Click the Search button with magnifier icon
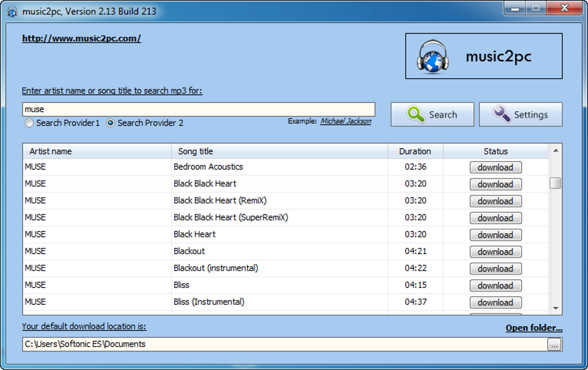588x370 pixels. (432, 114)
